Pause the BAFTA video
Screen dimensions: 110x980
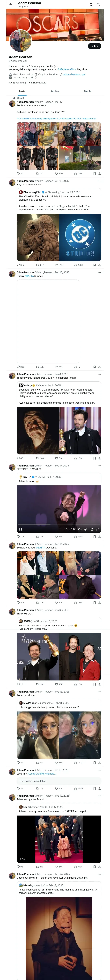21,529
